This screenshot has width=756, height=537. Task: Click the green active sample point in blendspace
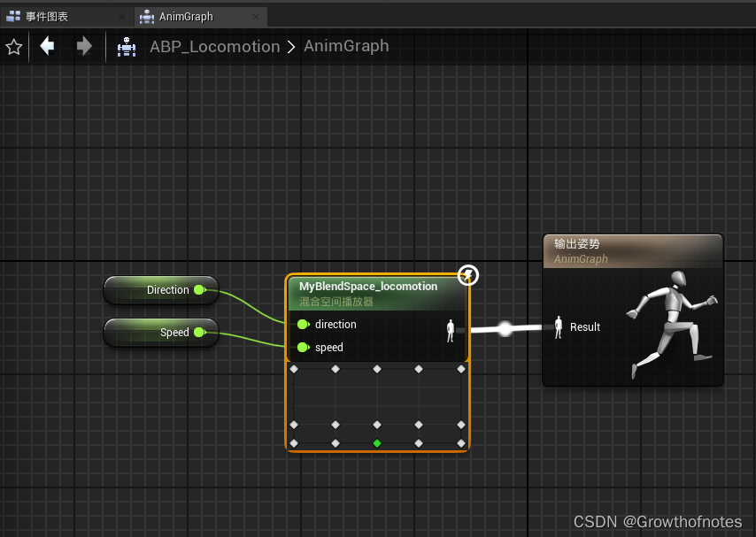(377, 443)
